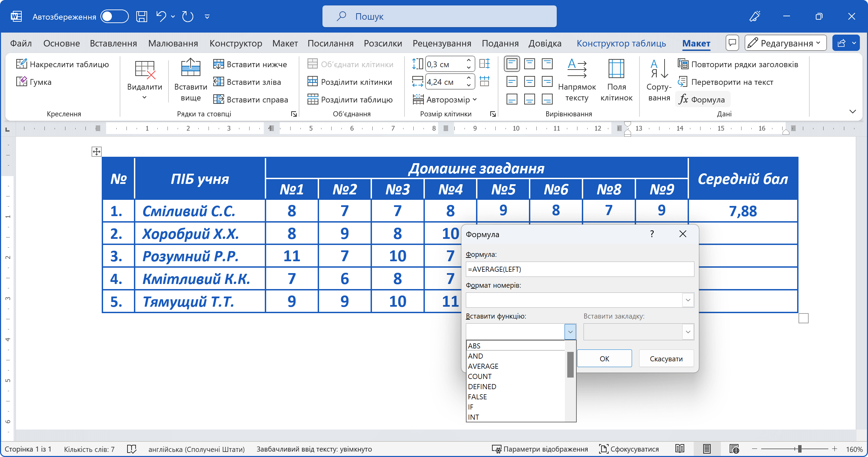Click the Save icon in the title bar
The width and height of the screenshot is (868, 457).
click(x=142, y=16)
